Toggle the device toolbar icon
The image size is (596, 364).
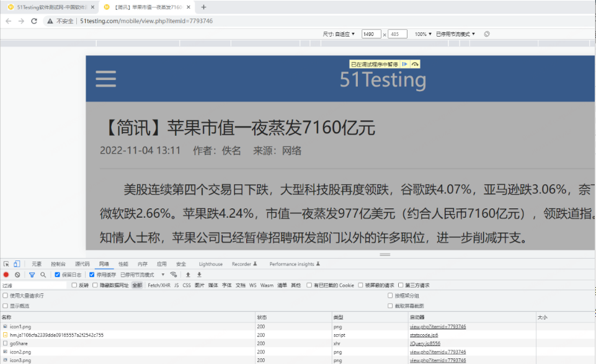click(x=17, y=264)
